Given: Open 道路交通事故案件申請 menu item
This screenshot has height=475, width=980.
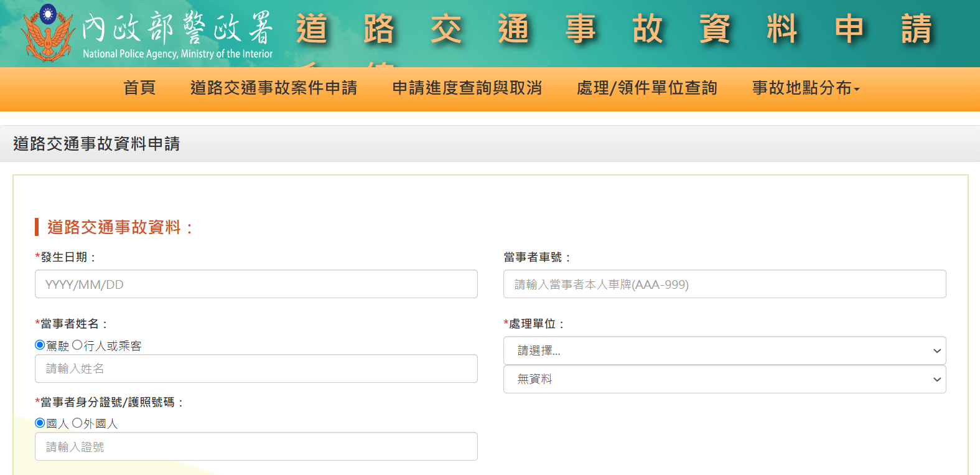Looking at the screenshot, I should coord(274,88).
